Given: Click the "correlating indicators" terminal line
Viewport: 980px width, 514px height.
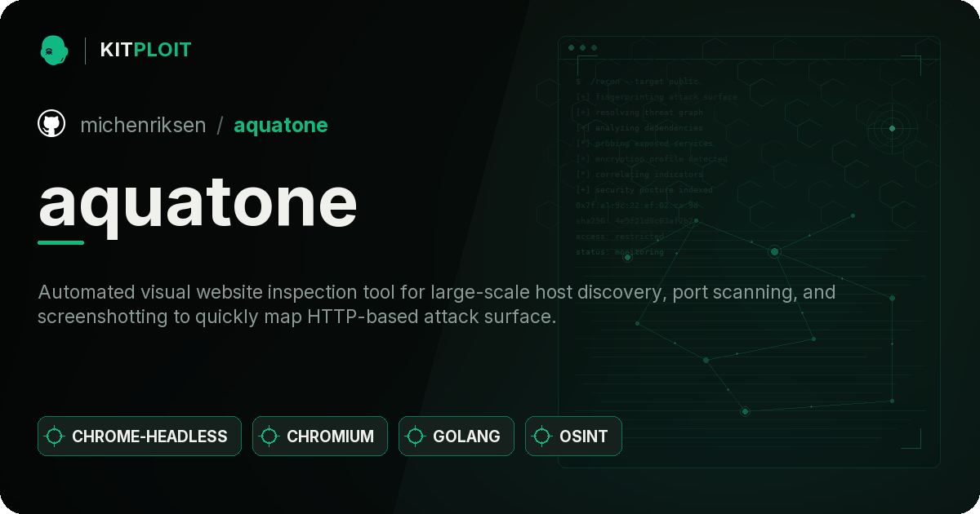Looking at the screenshot, I should click(639, 175).
